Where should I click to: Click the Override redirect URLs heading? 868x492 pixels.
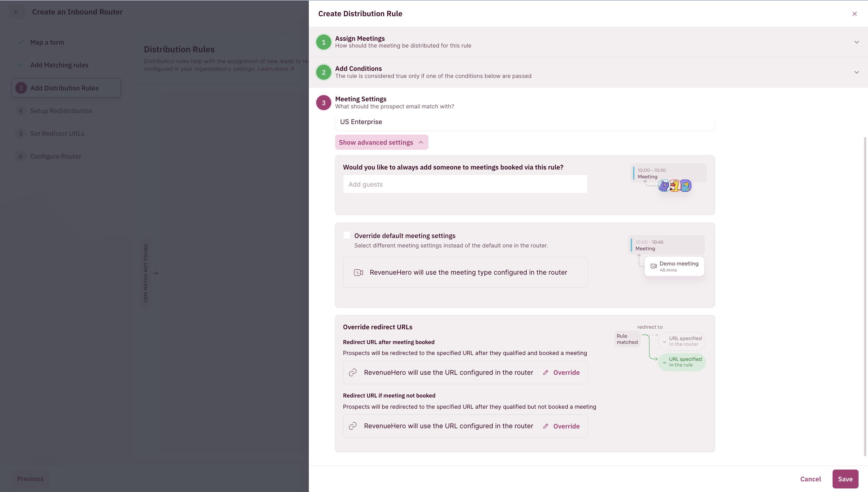[378, 327]
